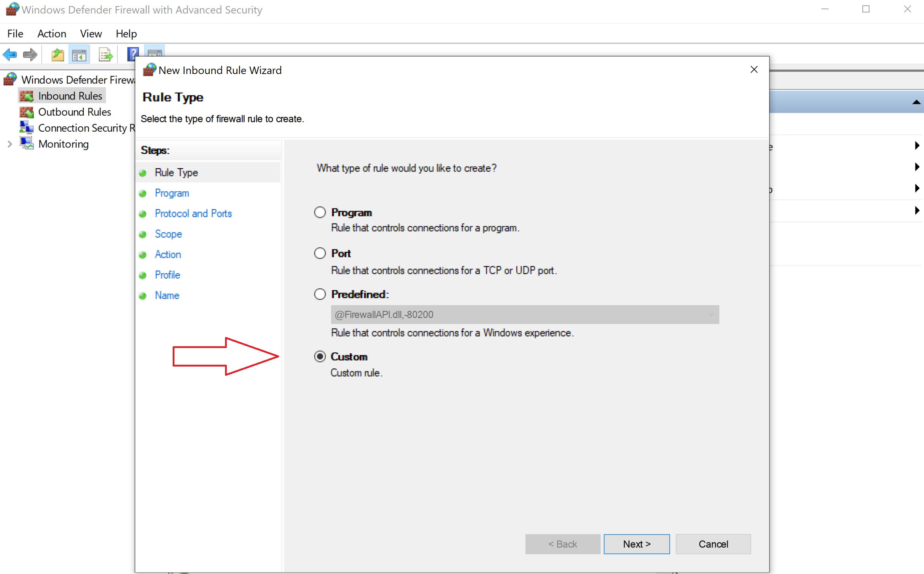Screen dimensions: 924x574
Task: Click text mentioning TCP or UDP port
Action: coord(444,270)
